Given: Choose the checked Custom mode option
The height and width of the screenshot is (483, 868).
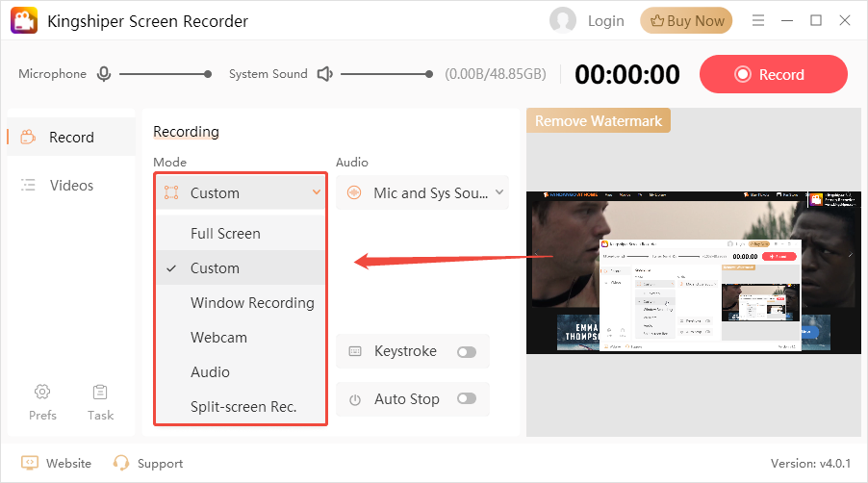Looking at the screenshot, I should click(241, 267).
